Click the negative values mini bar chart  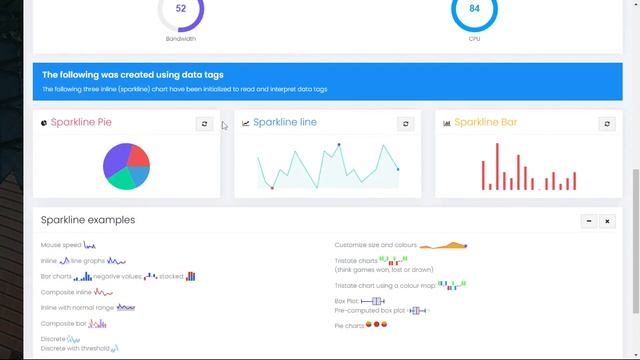click(150, 276)
